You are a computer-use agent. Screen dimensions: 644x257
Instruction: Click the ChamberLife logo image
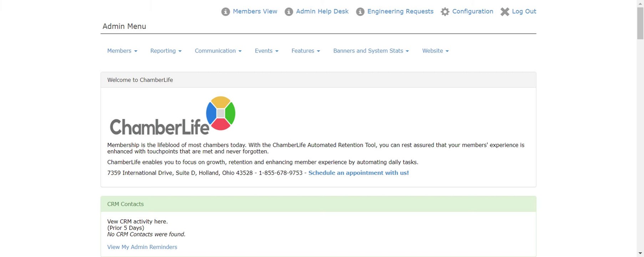173,116
